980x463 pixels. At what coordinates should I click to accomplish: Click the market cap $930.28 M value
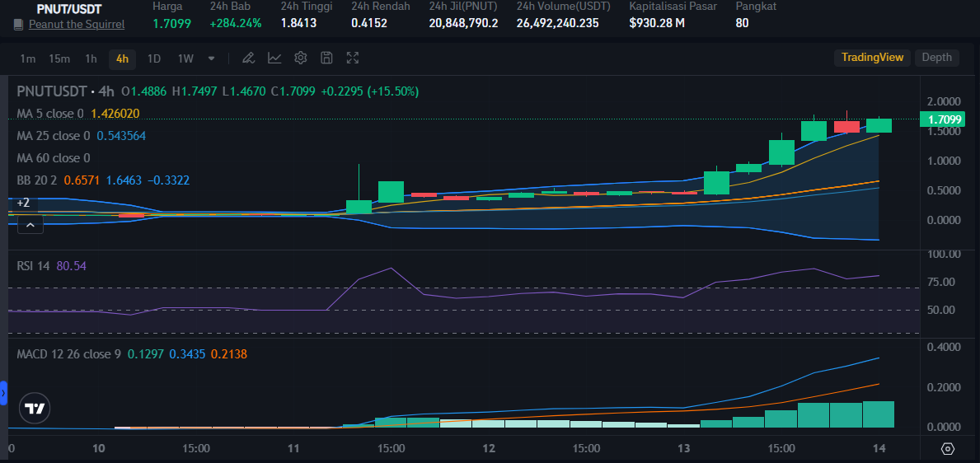pyautogui.click(x=657, y=23)
